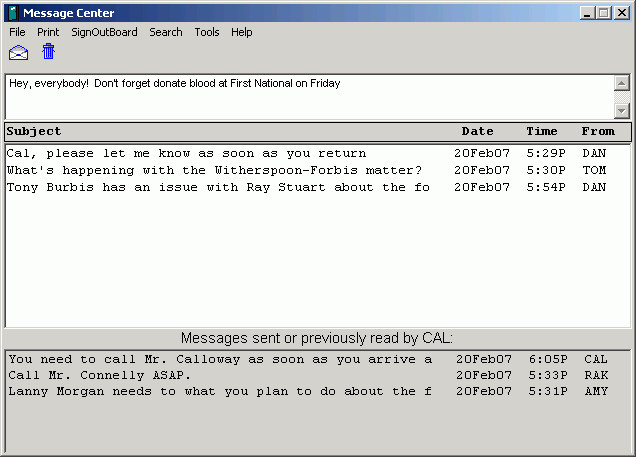Maximize the Message Center window
Image resolution: width=636 pixels, height=457 pixels.
(604, 13)
